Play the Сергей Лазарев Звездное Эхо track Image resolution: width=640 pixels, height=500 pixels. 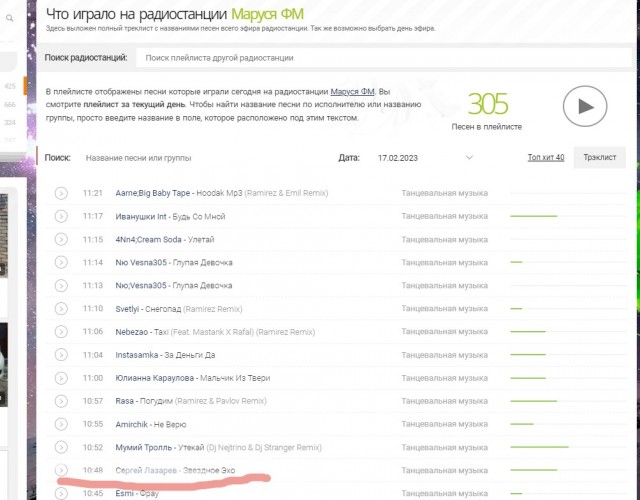coord(61,470)
